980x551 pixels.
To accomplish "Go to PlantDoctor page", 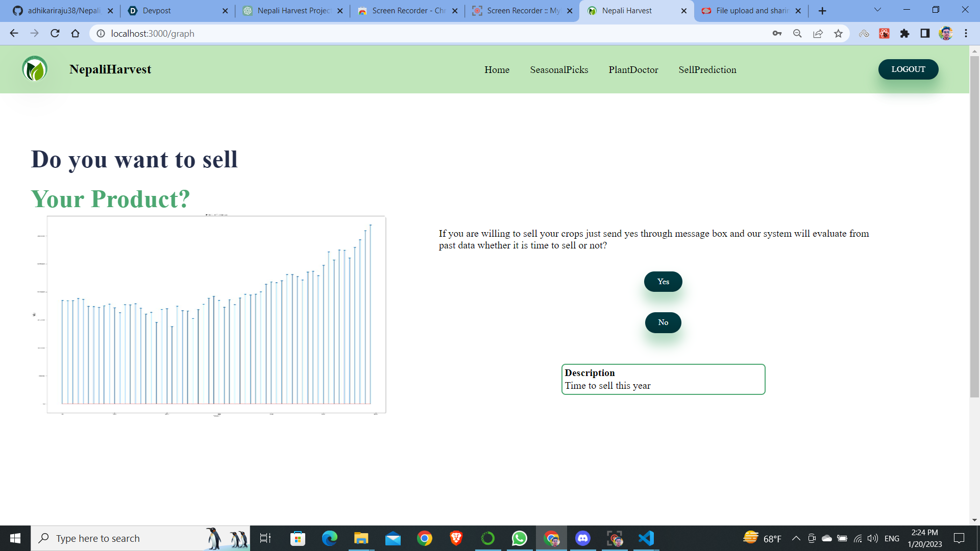I will pos(633,70).
